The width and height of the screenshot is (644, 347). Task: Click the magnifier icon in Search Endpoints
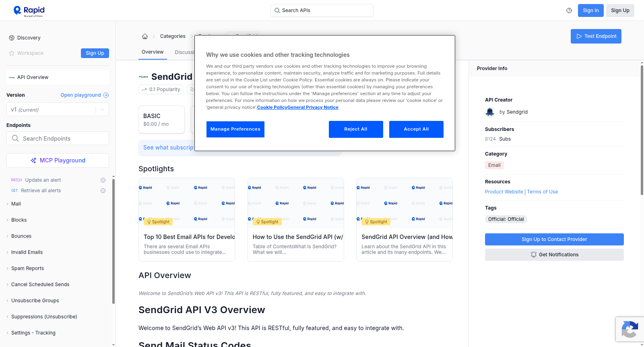click(15, 138)
